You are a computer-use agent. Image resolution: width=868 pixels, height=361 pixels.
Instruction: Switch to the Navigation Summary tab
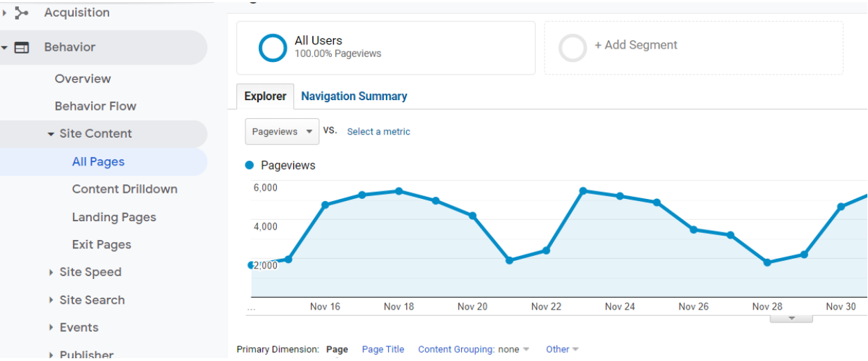tap(354, 97)
